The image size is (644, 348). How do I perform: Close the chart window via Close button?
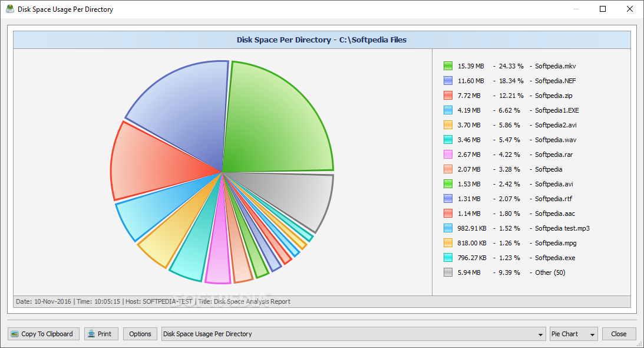pyautogui.click(x=619, y=334)
